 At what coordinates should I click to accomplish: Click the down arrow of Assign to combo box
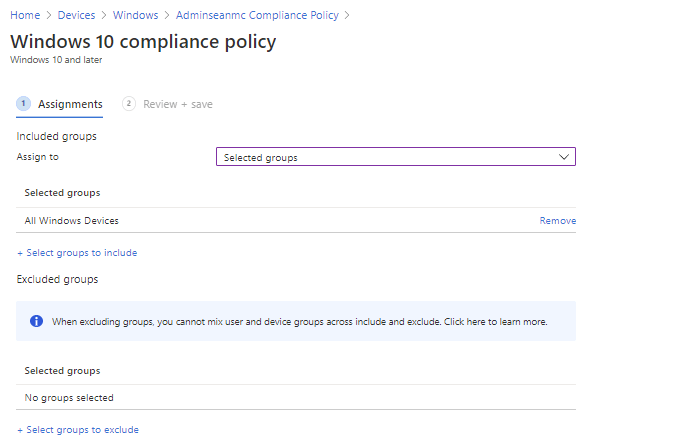tap(564, 157)
